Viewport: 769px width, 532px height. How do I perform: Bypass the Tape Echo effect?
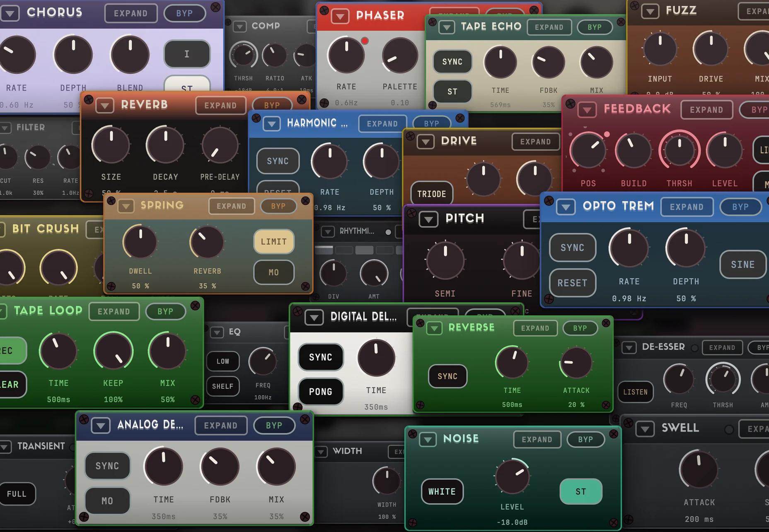point(595,27)
